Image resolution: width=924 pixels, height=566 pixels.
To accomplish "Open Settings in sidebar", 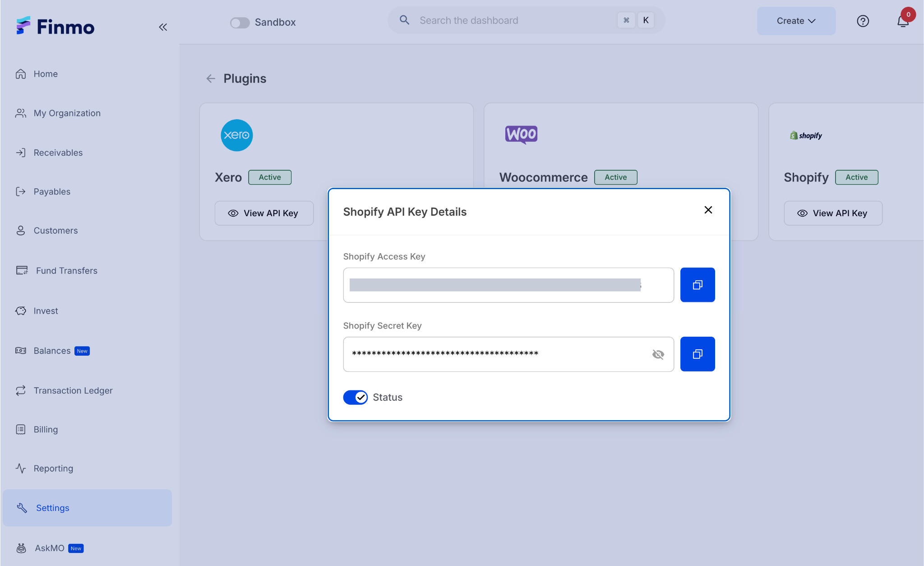I will pos(87,508).
